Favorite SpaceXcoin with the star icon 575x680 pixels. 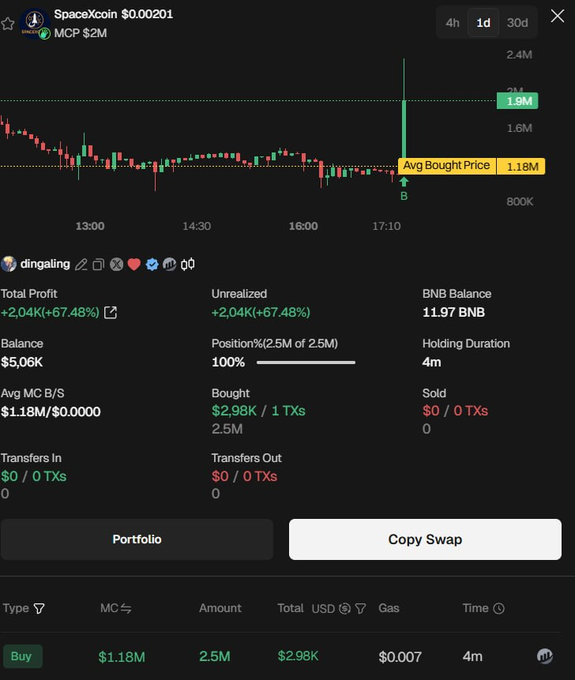click(x=8, y=23)
